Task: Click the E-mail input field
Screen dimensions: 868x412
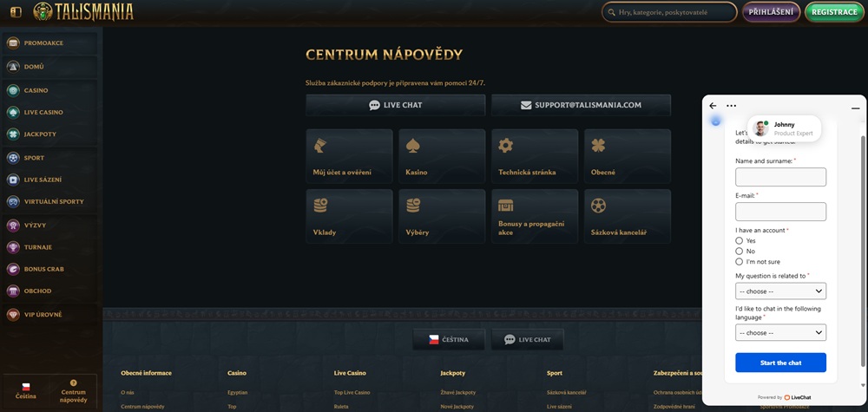Action: [780, 212]
